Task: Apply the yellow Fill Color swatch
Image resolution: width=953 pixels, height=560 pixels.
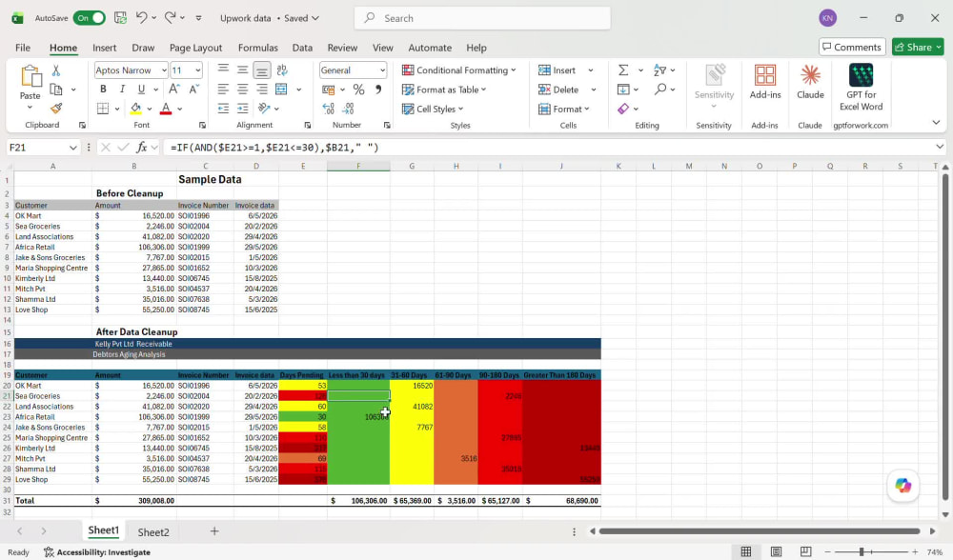Action: pos(135,109)
